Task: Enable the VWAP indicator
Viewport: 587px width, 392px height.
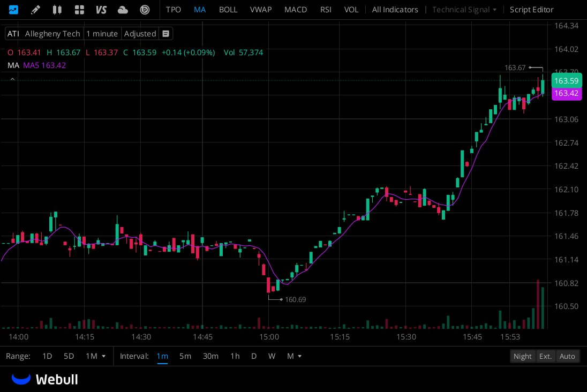Action: [x=261, y=10]
